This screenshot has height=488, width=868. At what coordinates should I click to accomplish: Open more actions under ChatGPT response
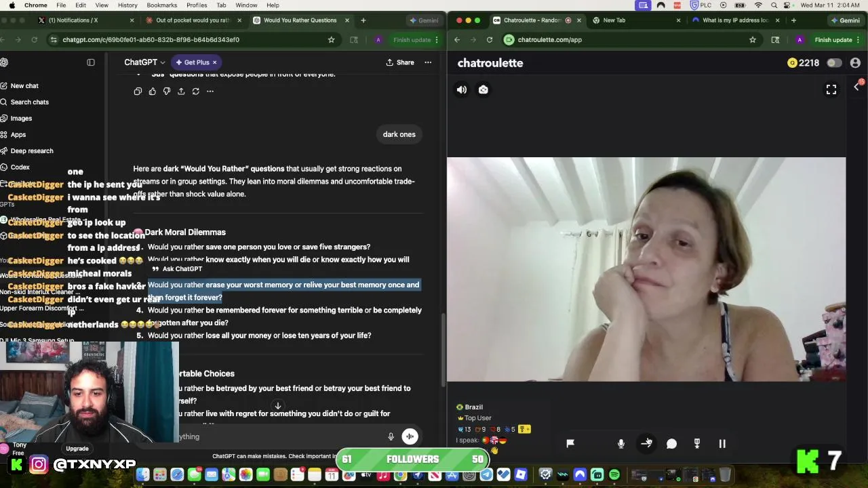click(x=210, y=91)
